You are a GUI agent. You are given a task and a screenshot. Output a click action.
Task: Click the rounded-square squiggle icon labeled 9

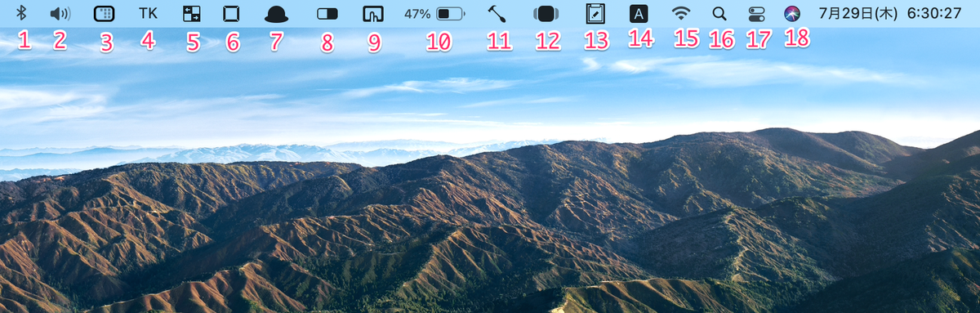click(372, 14)
